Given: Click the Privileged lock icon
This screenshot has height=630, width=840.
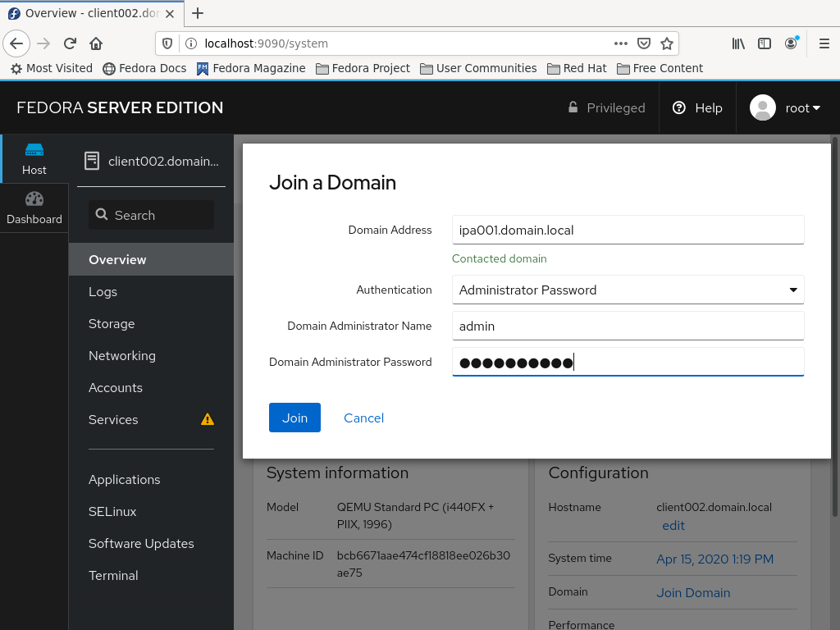Looking at the screenshot, I should click(x=573, y=107).
